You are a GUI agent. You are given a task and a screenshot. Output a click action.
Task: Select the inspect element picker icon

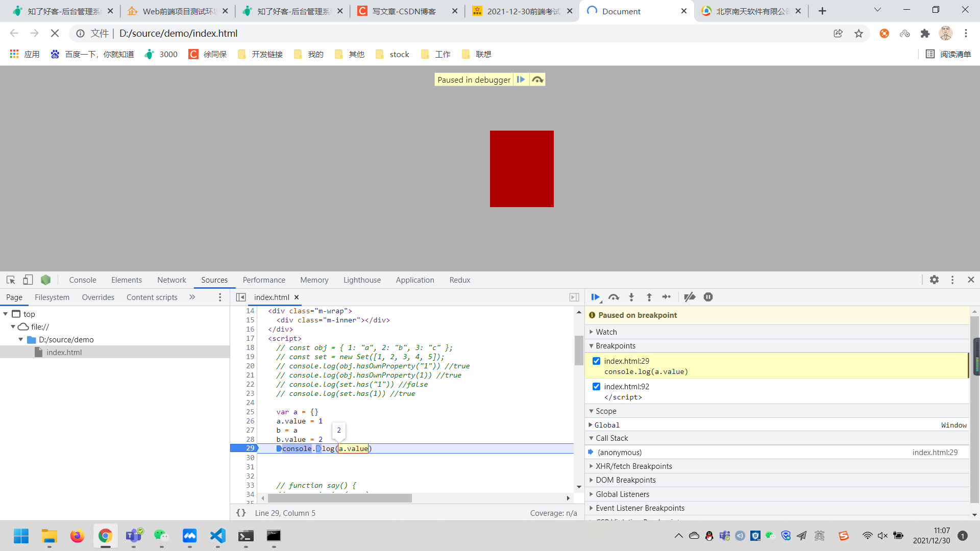(11, 280)
